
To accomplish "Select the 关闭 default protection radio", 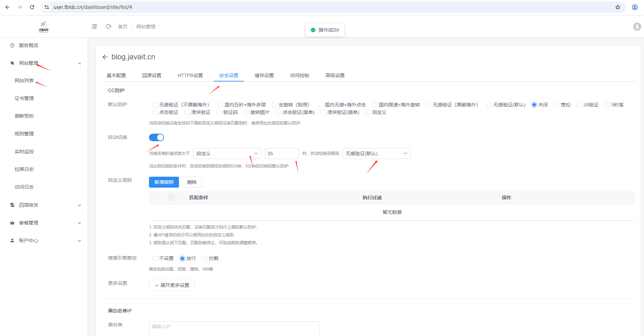I will point(534,105).
